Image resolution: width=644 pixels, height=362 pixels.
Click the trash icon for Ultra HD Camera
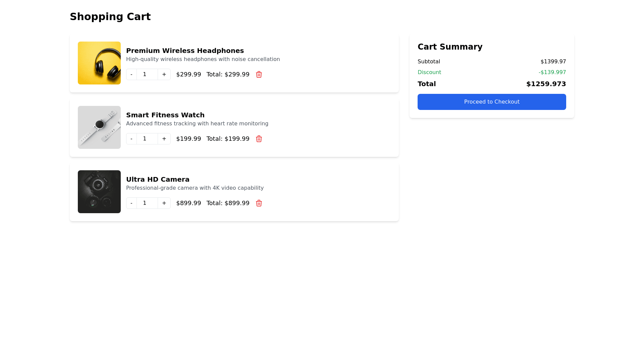coord(259,203)
